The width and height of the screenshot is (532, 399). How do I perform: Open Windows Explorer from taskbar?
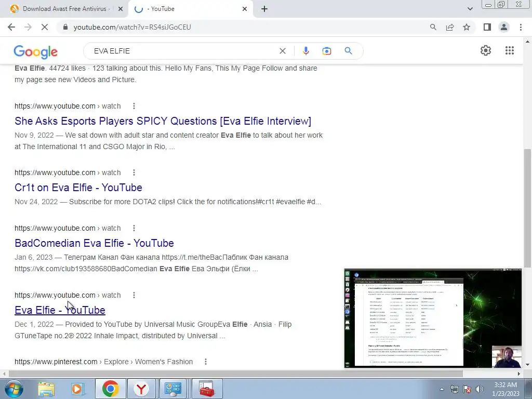[46, 389]
